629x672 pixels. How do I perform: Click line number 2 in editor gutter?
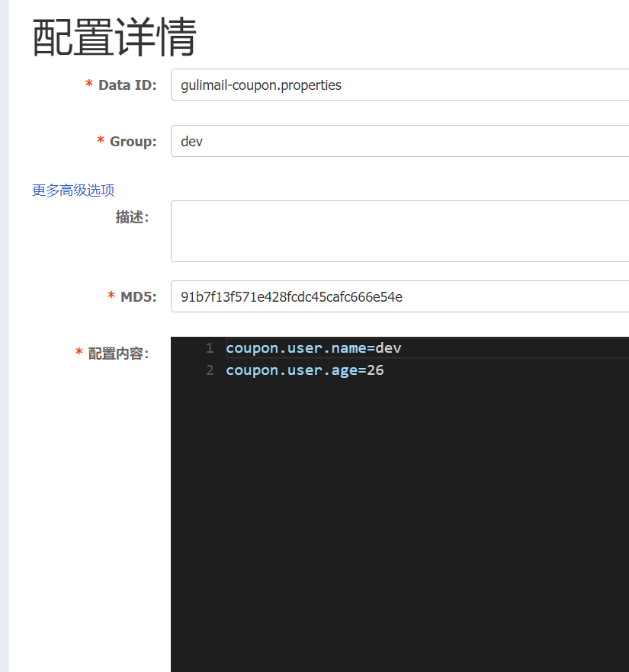coord(210,370)
